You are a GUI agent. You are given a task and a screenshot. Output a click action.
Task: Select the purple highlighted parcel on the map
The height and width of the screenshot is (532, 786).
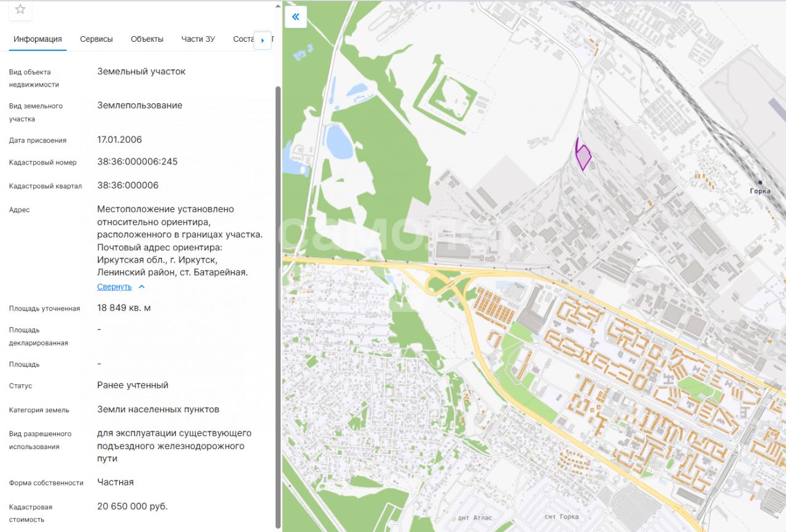click(x=583, y=157)
